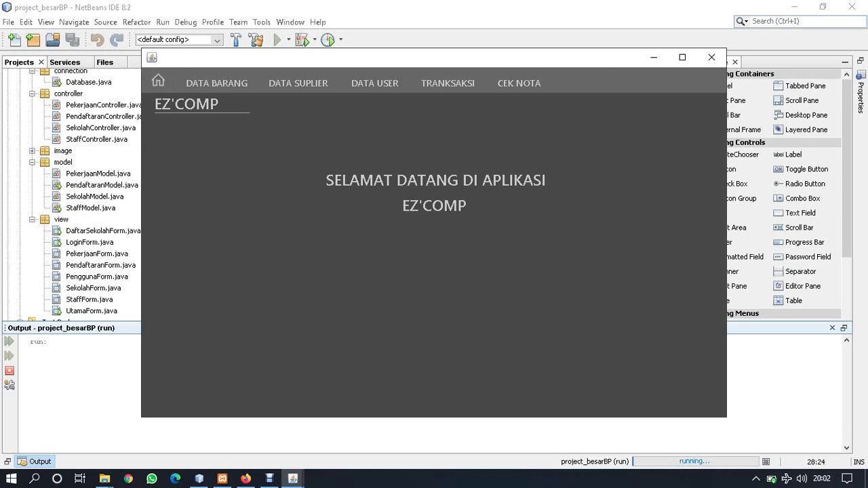This screenshot has height=488, width=868.
Task: Click the New Project toolbar icon
Action: tap(33, 40)
